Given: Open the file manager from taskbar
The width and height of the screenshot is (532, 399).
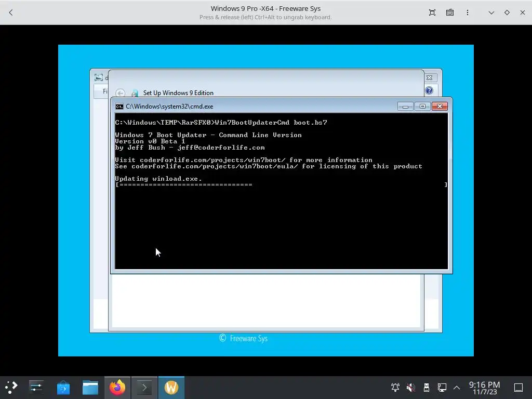Looking at the screenshot, I should [x=90, y=388].
